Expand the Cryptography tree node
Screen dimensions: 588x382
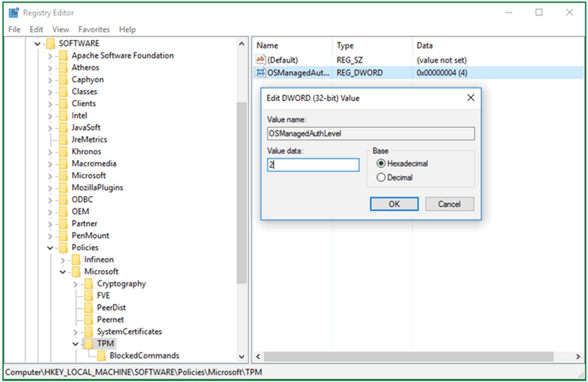[x=75, y=284]
